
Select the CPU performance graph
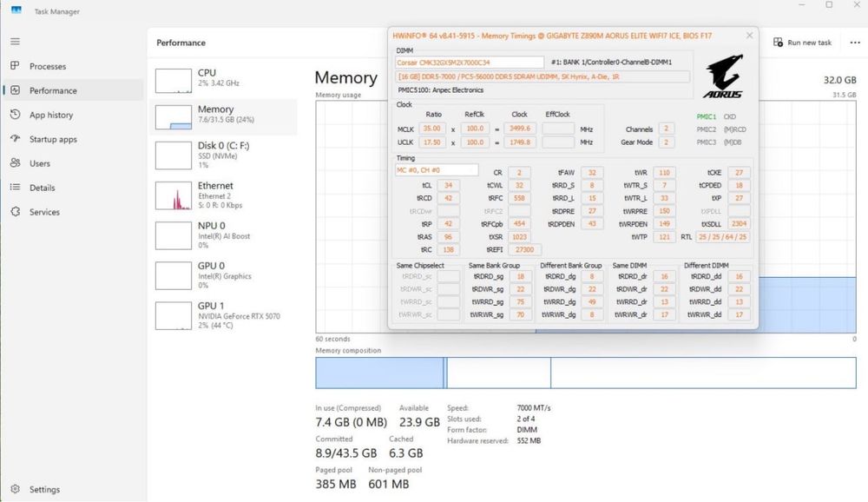174,81
